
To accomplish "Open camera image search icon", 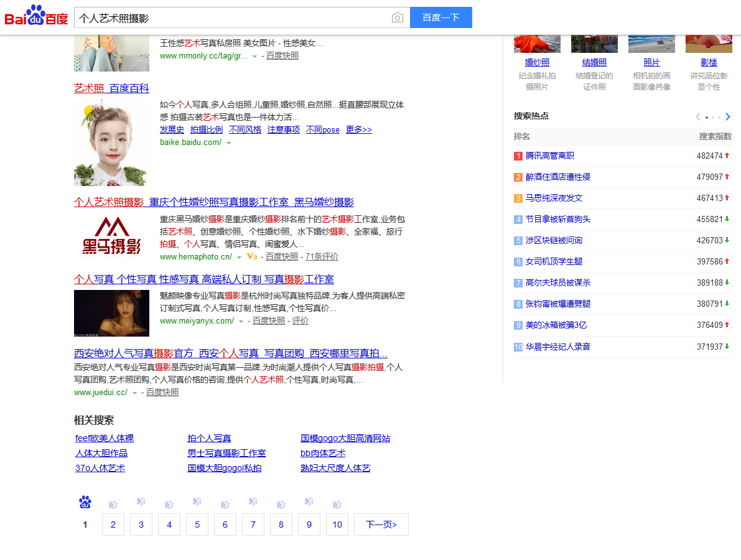I will [398, 18].
